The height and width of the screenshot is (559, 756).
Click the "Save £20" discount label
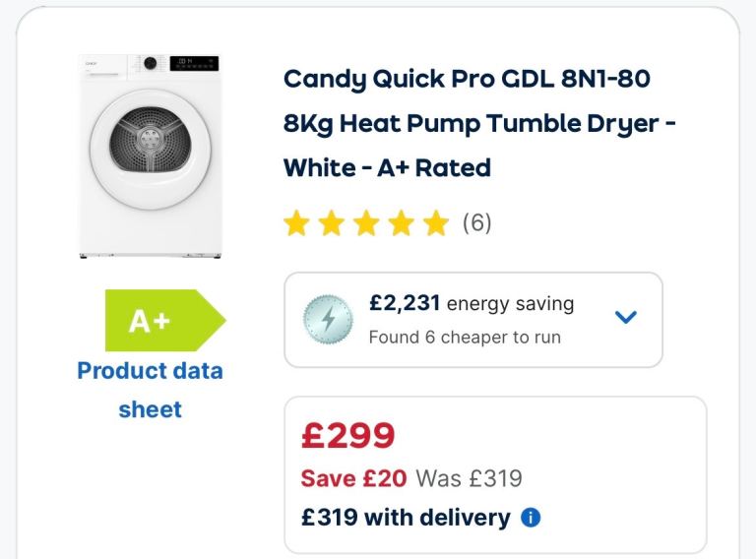coord(353,479)
